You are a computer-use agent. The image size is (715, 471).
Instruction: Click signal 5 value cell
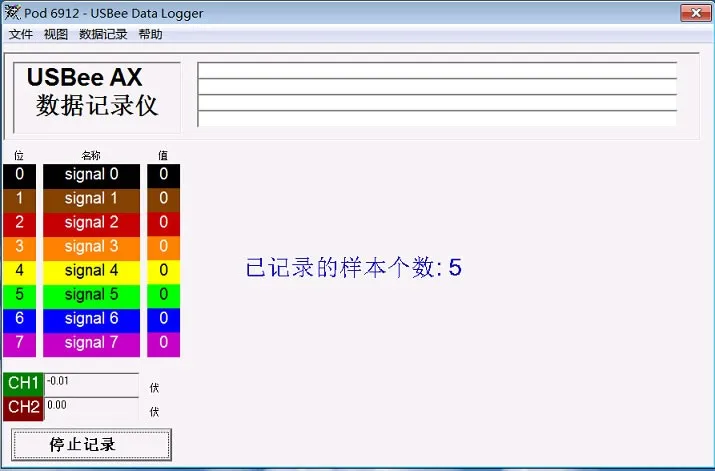pos(163,297)
